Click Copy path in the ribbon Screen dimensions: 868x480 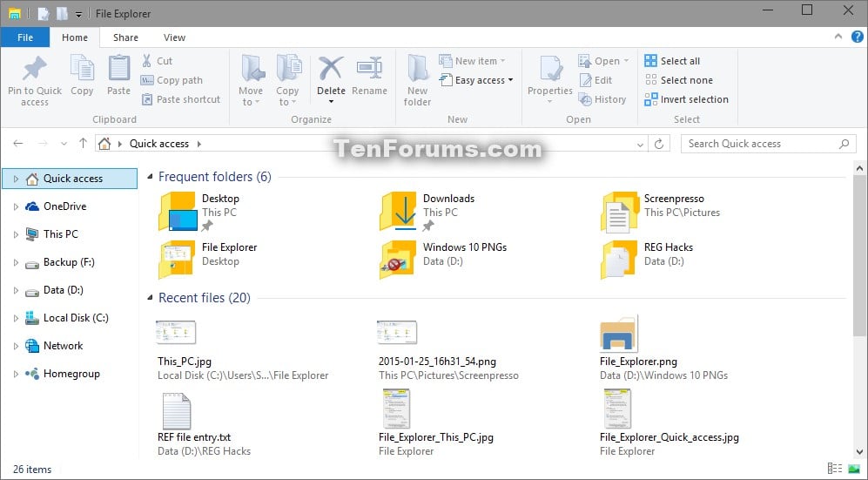[x=172, y=80]
